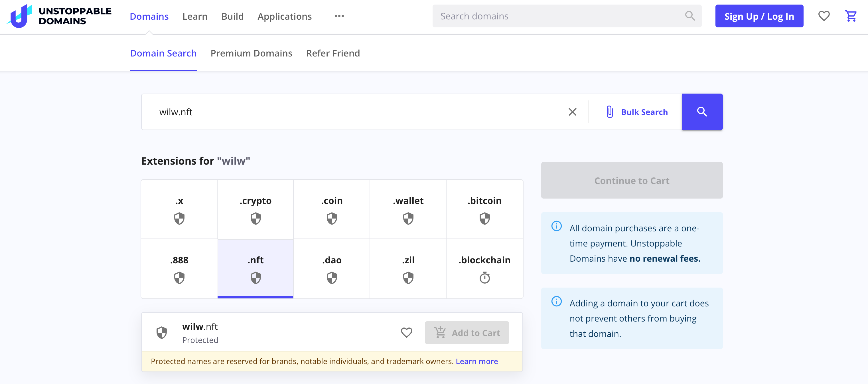
Task: Click the shield icon for .x extension
Action: tap(179, 218)
